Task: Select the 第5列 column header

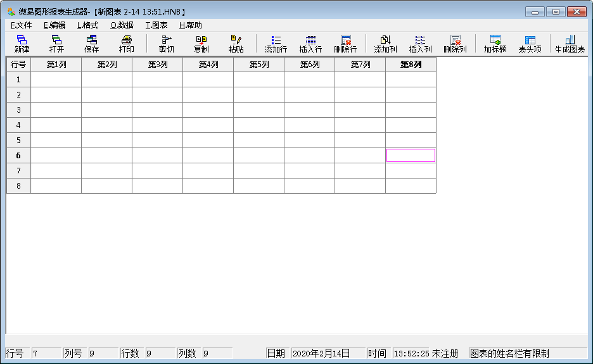Action: (258, 65)
